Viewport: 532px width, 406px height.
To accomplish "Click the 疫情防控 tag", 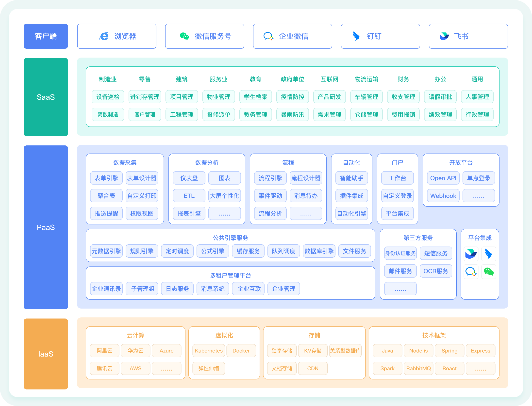I will click(x=293, y=97).
